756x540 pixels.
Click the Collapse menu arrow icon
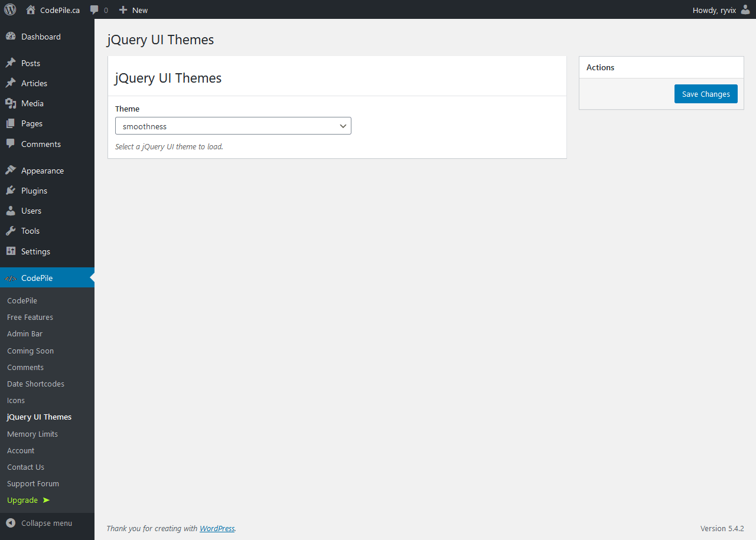pos(11,523)
